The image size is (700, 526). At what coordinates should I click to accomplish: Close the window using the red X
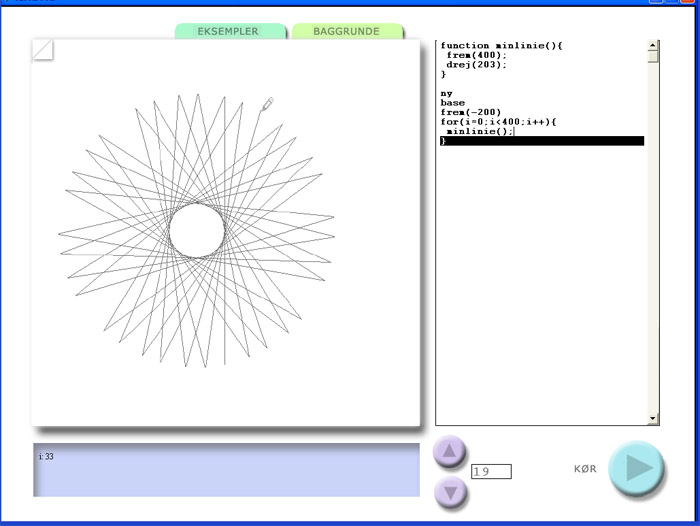690,3
